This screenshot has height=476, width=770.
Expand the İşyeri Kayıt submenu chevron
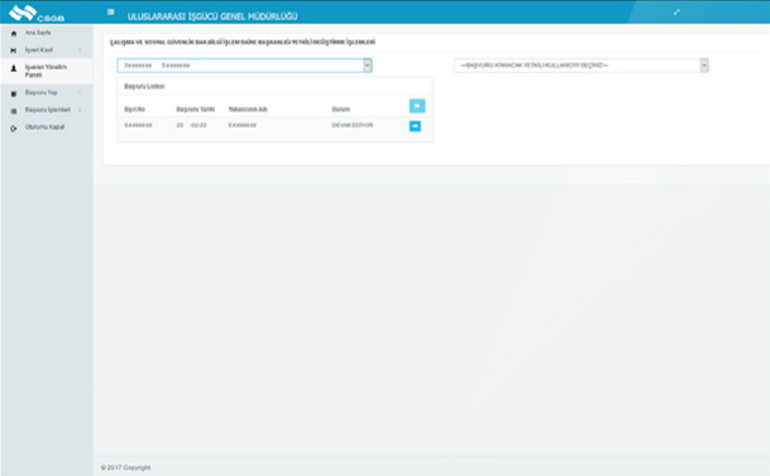coord(79,49)
